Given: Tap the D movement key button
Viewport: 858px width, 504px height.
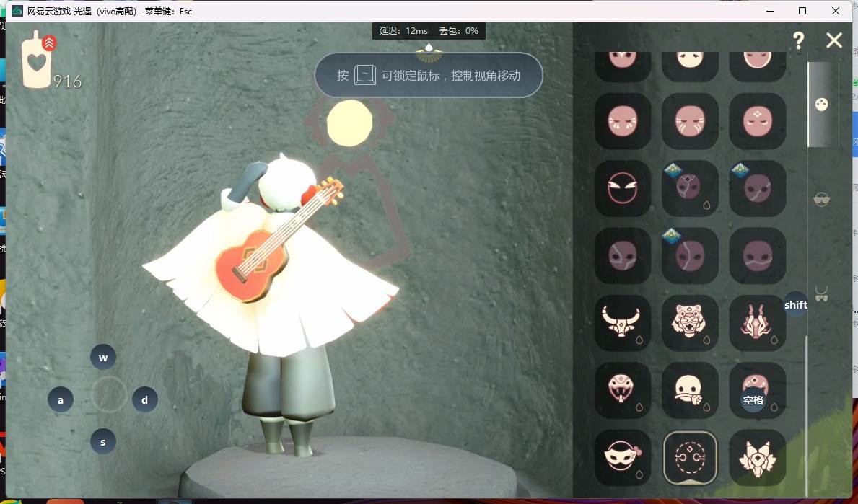Looking at the screenshot, I should (144, 399).
